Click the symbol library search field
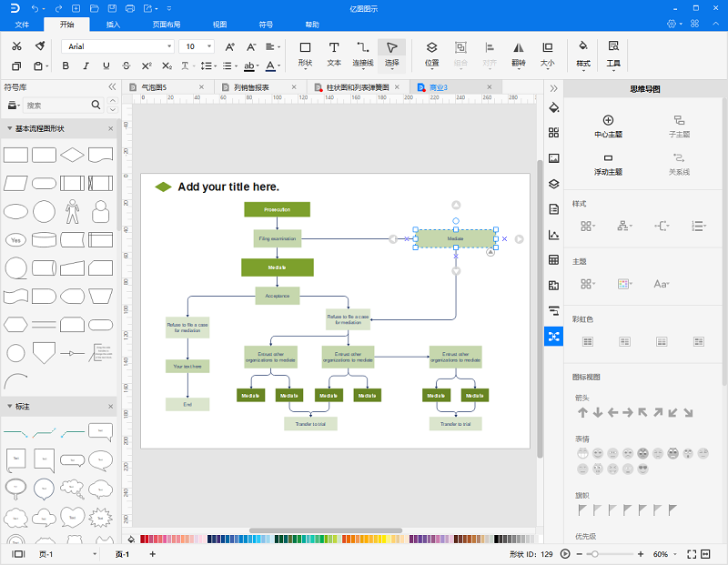This screenshot has height=565, width=728. pyautogui.click(x=57, y=106)
